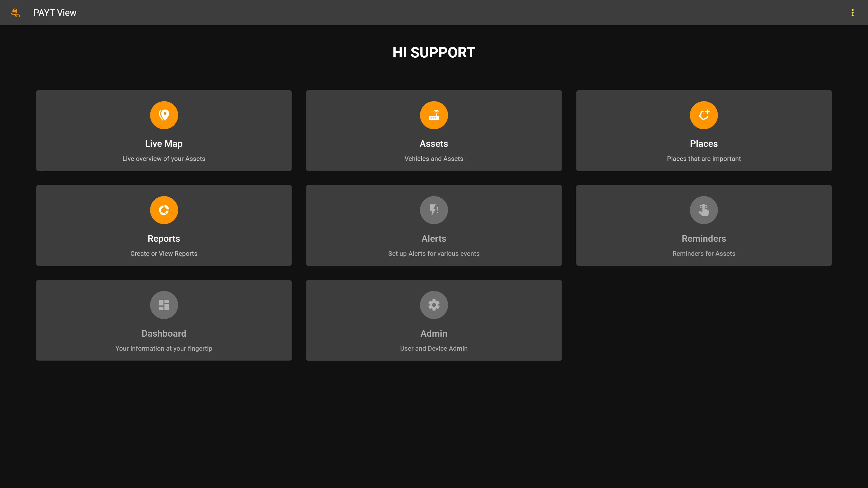Open the three-dot overflow menu
868x488 pixels.
(x=852, y=13)
